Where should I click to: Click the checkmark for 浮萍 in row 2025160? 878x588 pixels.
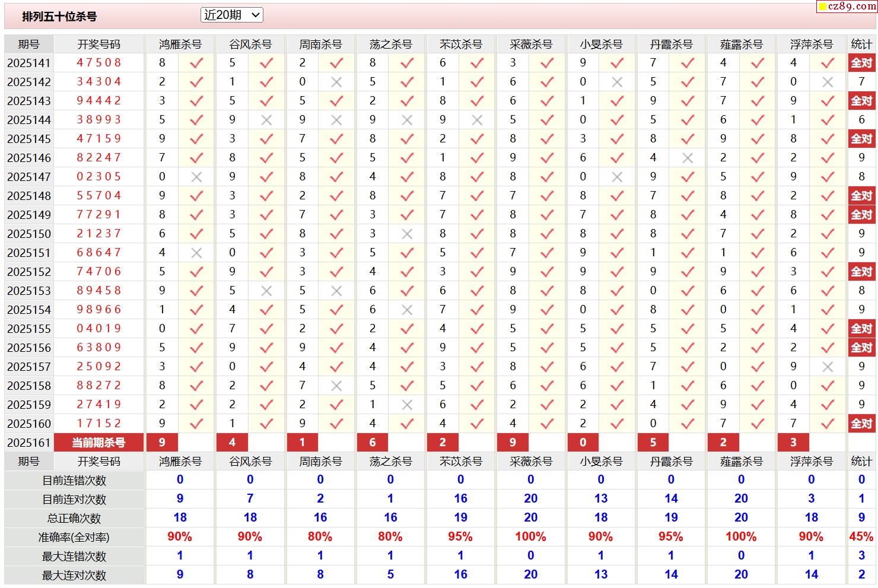click(828, 423)
